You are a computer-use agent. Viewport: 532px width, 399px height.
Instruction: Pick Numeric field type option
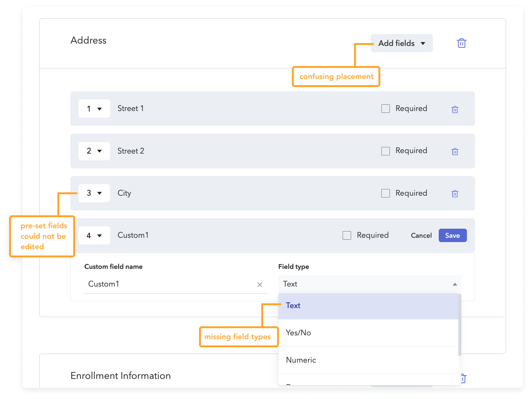(368, 360)
